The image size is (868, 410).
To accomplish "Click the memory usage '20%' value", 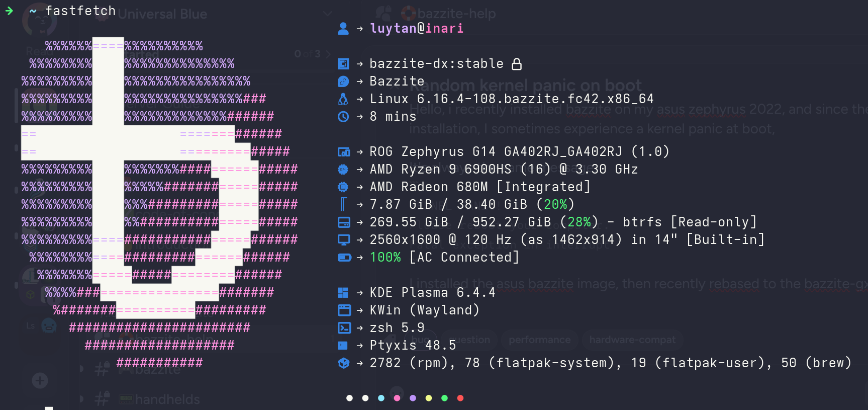I will pos(555,205).
